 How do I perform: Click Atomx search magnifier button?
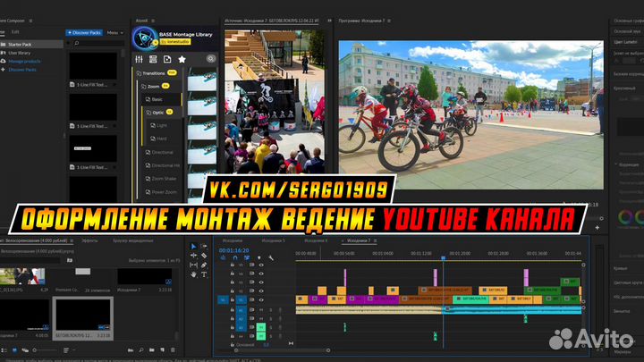pos(211,59)
